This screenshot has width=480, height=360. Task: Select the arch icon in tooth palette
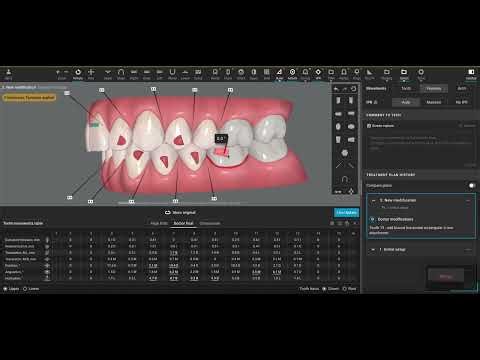pos(345,179)
